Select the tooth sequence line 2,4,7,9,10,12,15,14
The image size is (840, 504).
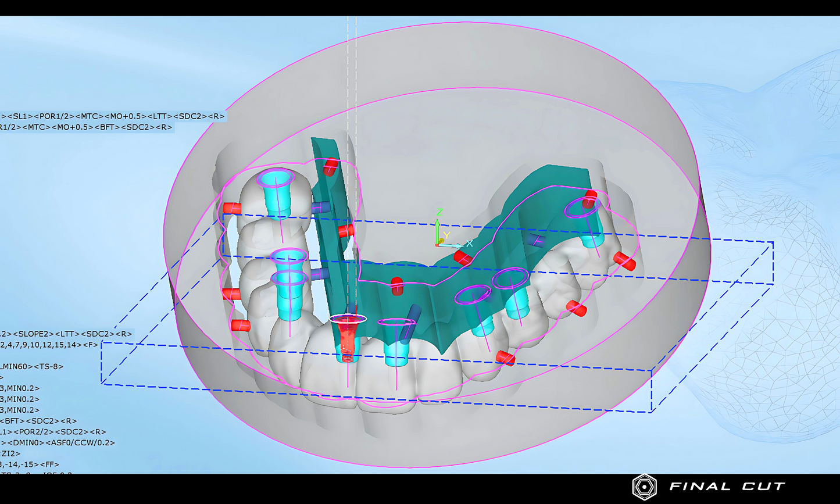point(47,345)
